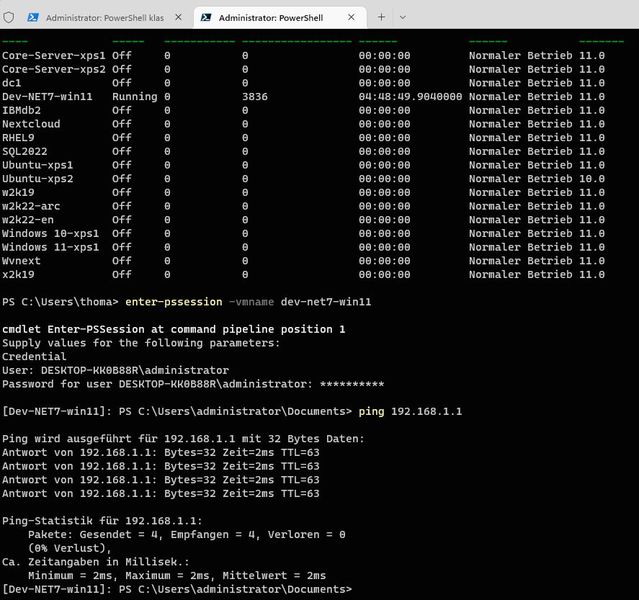This screenshot has width=639, height=600.
Task: Click PowerShell icon on first tab
Action: [x=33, y=17]
